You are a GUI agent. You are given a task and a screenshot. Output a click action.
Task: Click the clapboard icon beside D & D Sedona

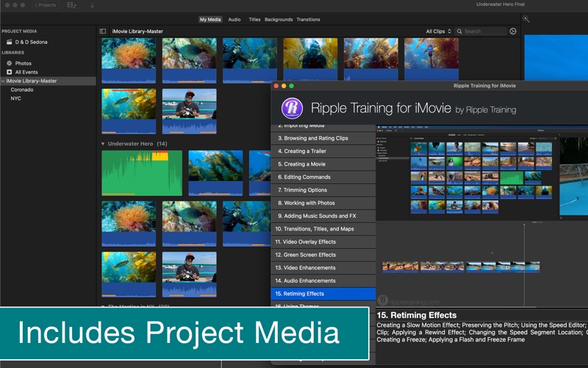tap(10, 42)
